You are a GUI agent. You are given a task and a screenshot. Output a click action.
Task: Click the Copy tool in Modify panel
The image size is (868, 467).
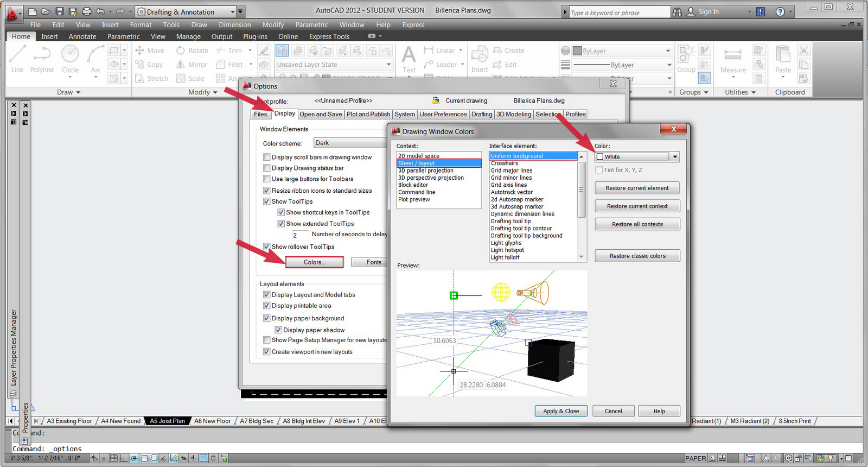click(149, 65)
